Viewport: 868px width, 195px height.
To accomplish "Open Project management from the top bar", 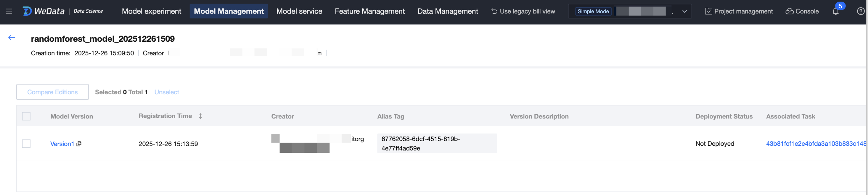I will (x=739, y=12).
